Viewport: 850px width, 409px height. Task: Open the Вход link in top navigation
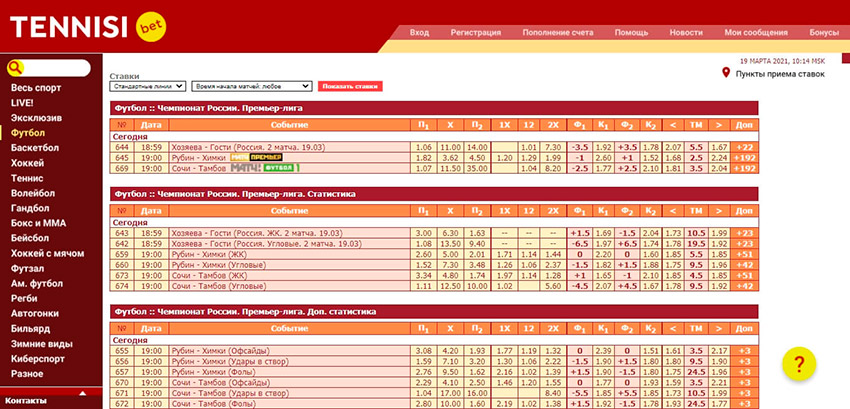(x=419, y=33)
